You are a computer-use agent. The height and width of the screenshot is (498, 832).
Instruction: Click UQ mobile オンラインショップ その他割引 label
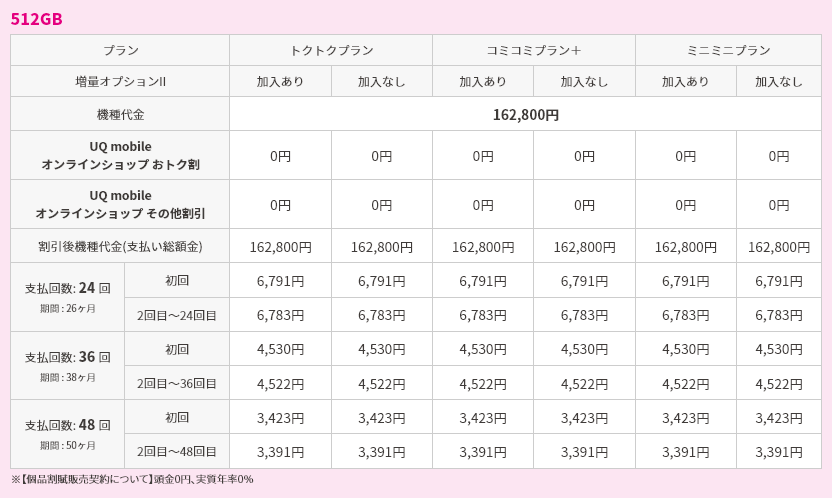(120, 204)
